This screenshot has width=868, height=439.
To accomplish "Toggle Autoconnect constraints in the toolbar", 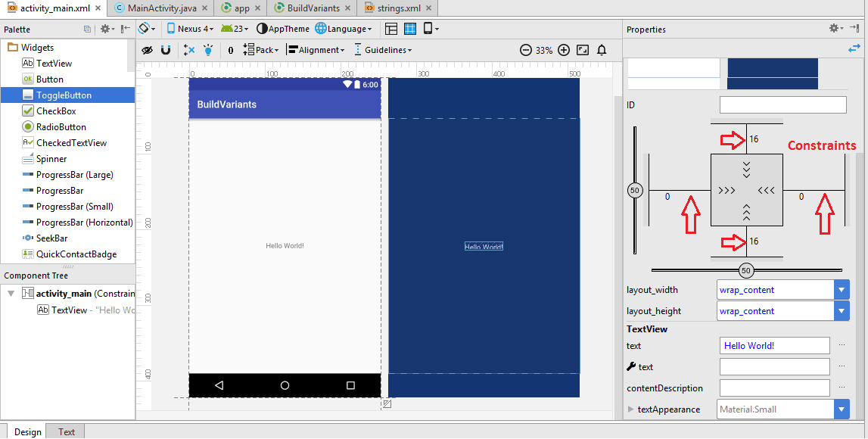I will point(166,50).
